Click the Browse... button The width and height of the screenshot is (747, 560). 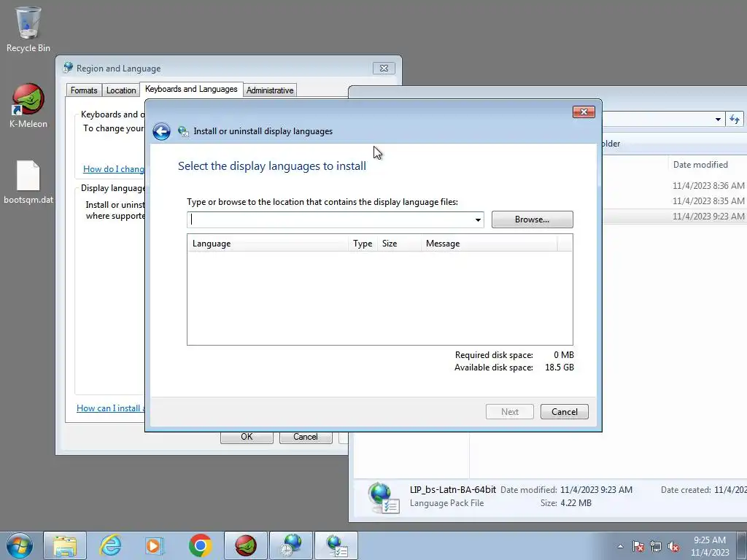pyautogui.click(x=532, y=219)
